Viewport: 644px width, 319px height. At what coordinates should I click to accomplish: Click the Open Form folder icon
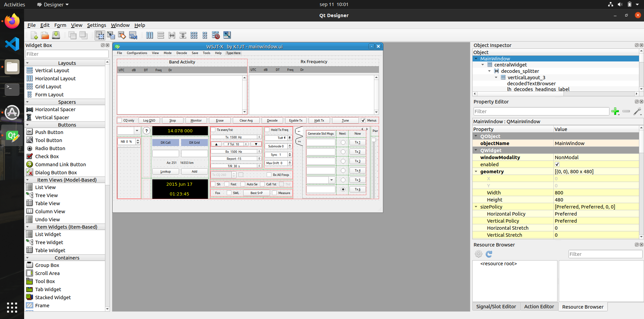45,35
